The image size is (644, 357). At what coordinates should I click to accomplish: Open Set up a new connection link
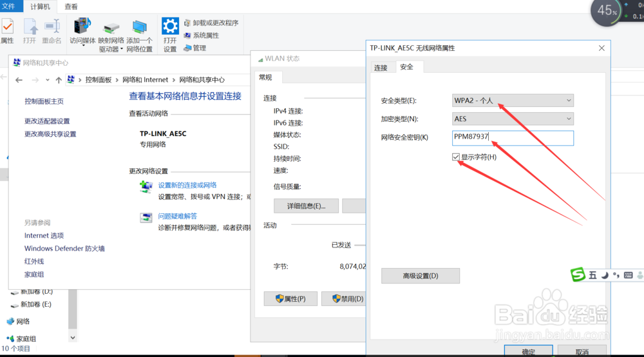(187, 186)
